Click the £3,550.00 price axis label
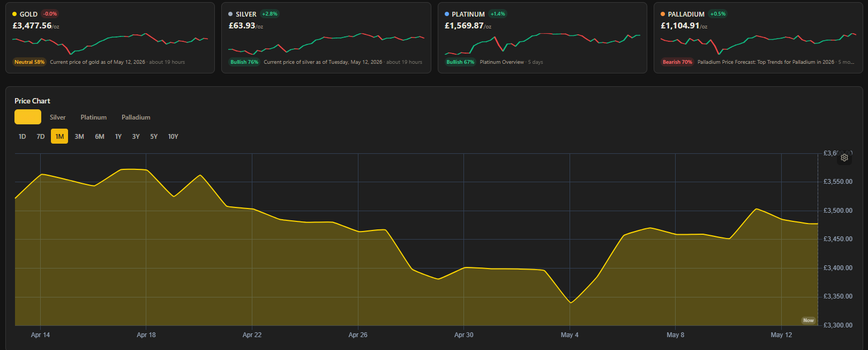This screenshot has height=350, width=868. tap(838, 182)
